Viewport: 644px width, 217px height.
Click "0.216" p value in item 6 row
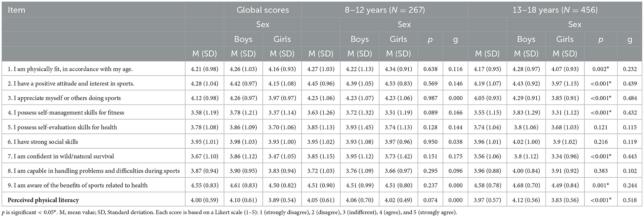[601, 142]
